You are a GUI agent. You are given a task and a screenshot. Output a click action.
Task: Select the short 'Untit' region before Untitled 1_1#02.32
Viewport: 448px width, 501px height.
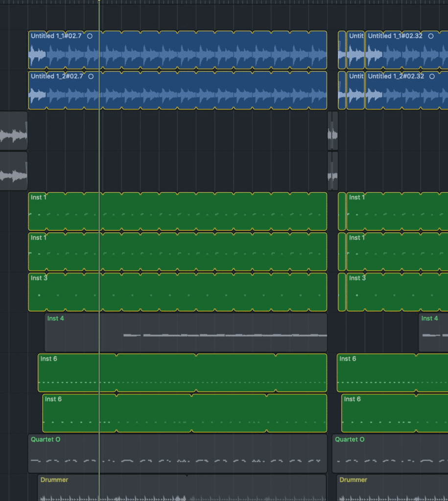355,50
